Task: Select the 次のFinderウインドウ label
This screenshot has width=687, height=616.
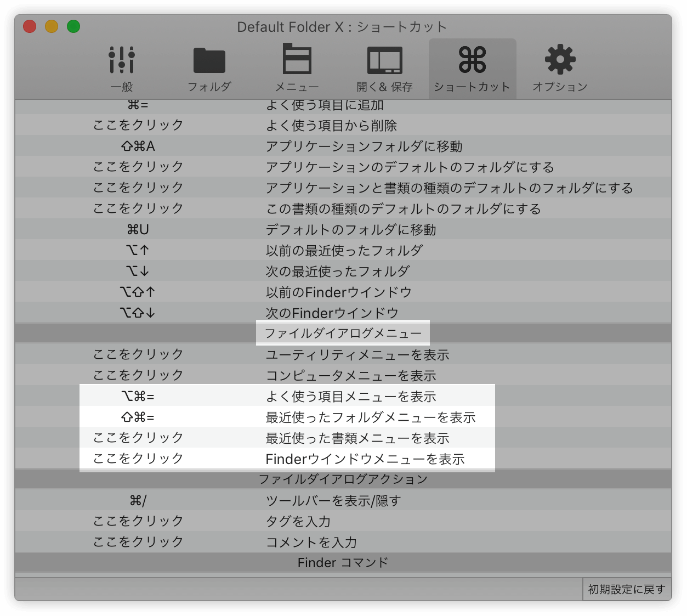Action: tap(332, 313)
